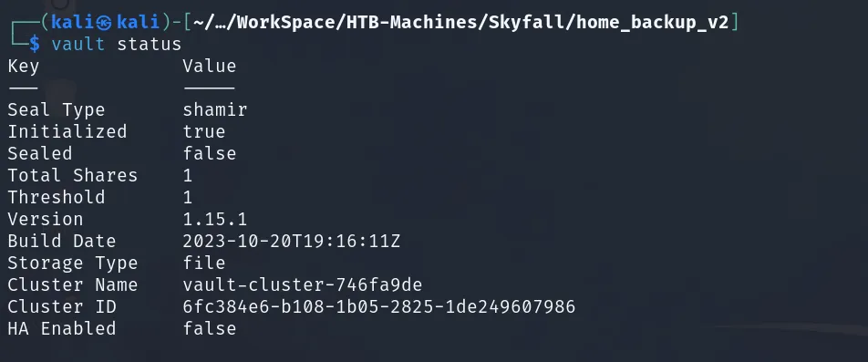Click the Storage Type value 'file'
Screen dimensions: 868x362
click(203, 263)
